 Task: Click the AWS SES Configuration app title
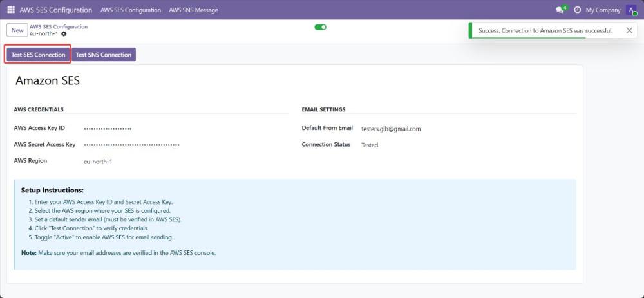(x=56, y=10)
